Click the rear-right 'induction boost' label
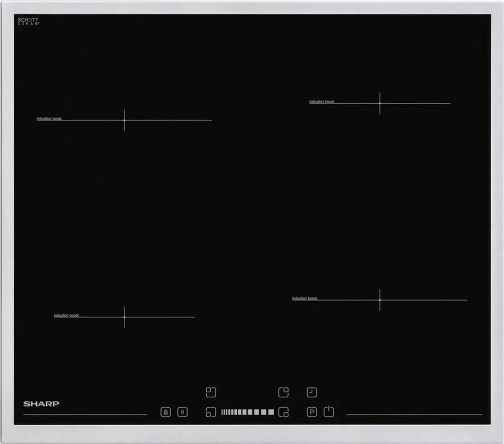The width and height of the screenshot is (504, 444). point(321,102)
